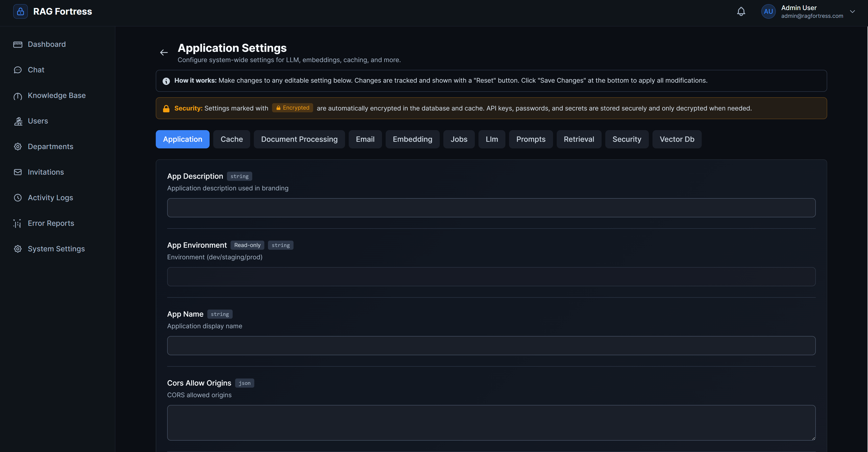Switch to the Document Processing tab
The image size is (868, 452).
coord(299,139)
